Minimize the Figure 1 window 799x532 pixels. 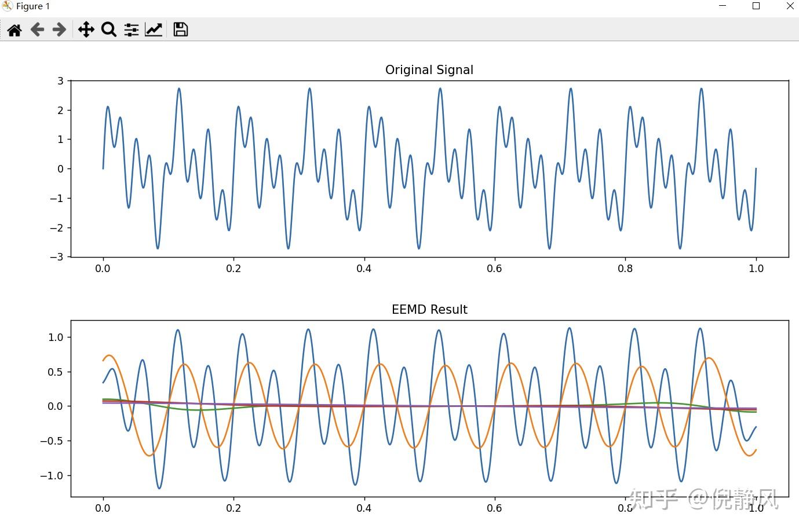721,6
